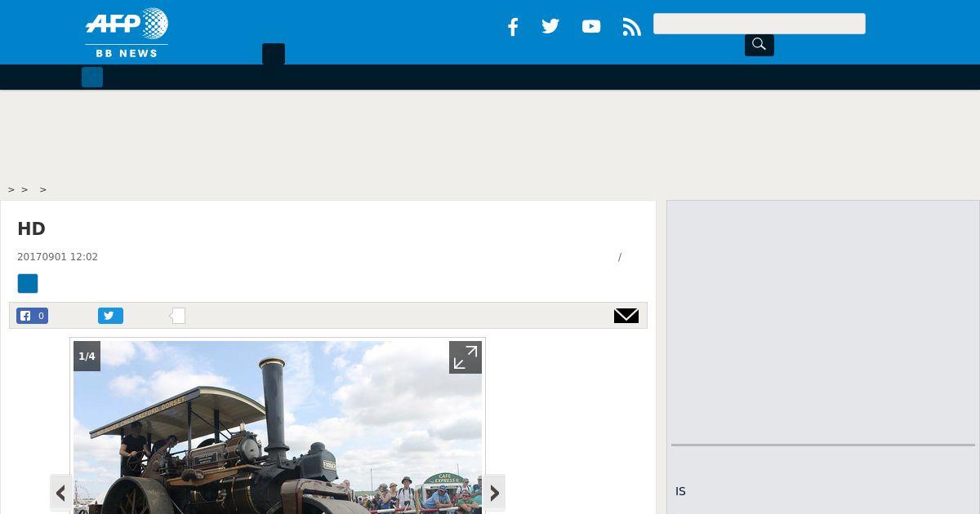Click the white share count bubble
This screenshot has width=980, height=514.
(x=178, y=316)
